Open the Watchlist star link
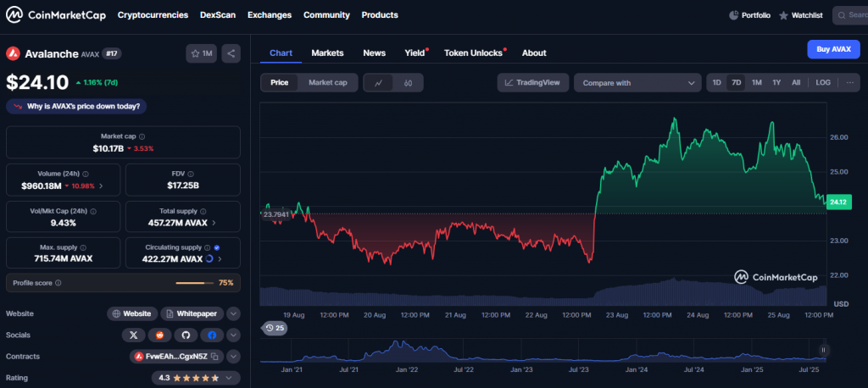The width and height of the screenshot is (868, 388). [800, 15]
